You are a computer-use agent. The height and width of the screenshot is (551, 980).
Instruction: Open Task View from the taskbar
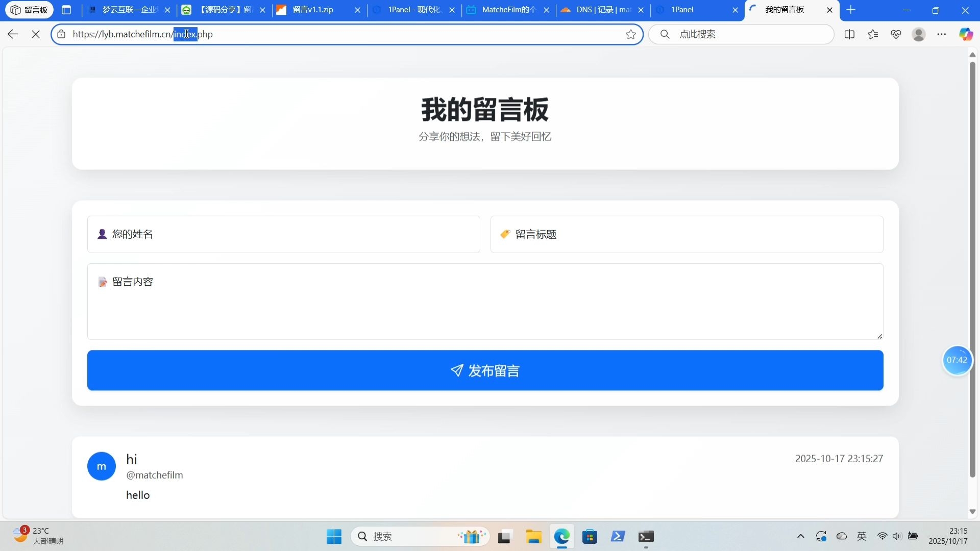point(505,537)
